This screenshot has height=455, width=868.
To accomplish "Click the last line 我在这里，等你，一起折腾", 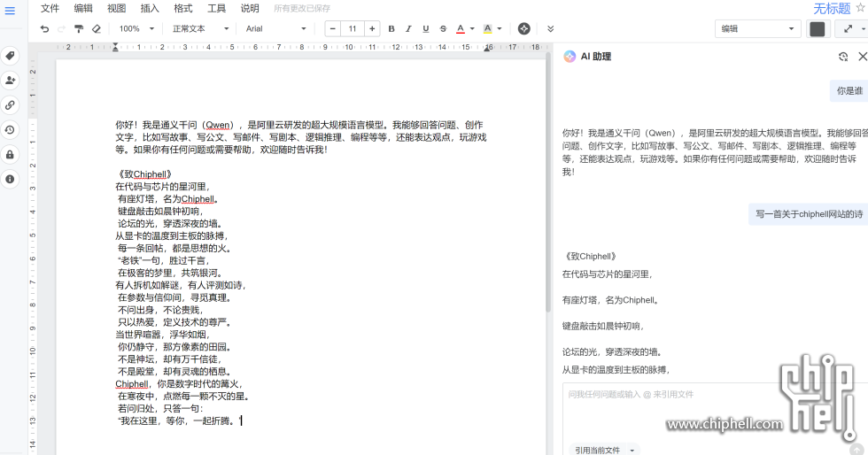I will point(179,420).
